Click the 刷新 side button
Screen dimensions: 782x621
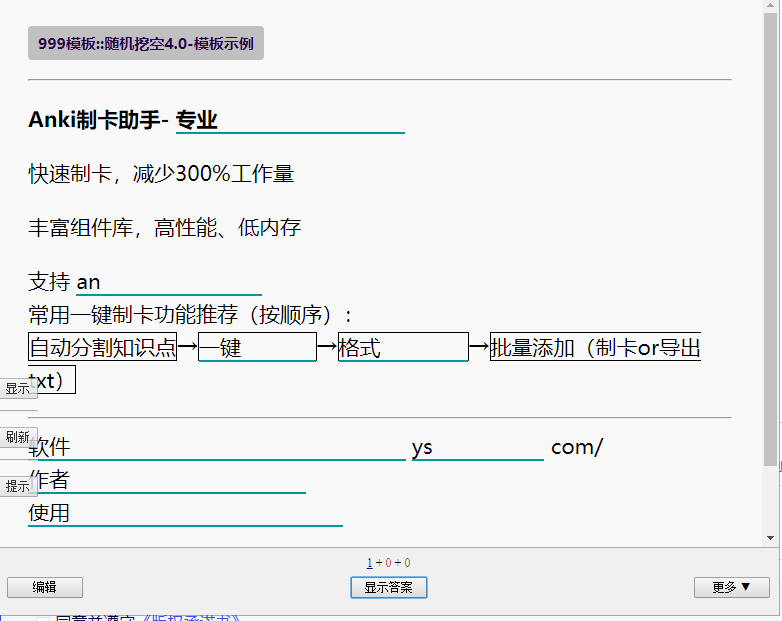pyautogui.click(x=18, y=437)
